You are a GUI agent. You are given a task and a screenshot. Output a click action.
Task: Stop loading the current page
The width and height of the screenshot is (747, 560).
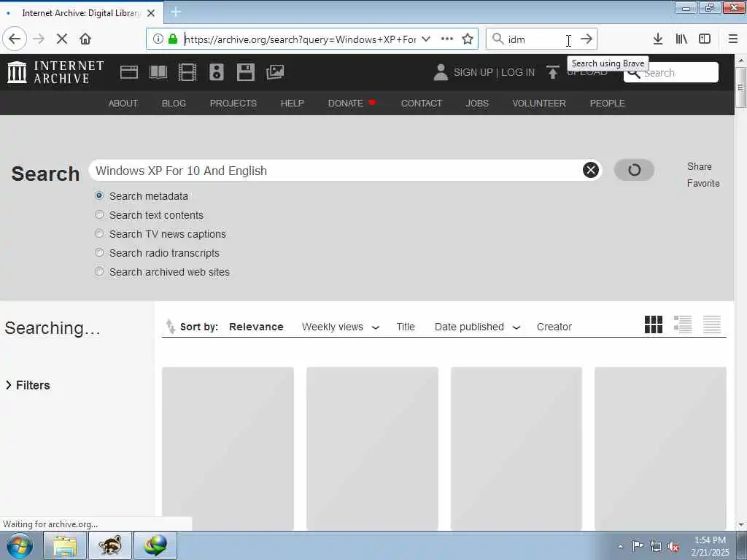(x=62, y=39)
